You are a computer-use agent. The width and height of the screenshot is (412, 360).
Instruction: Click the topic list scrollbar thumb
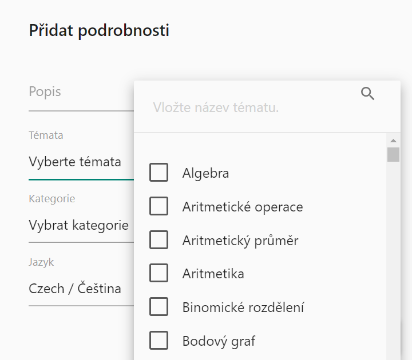coord(393,155)
